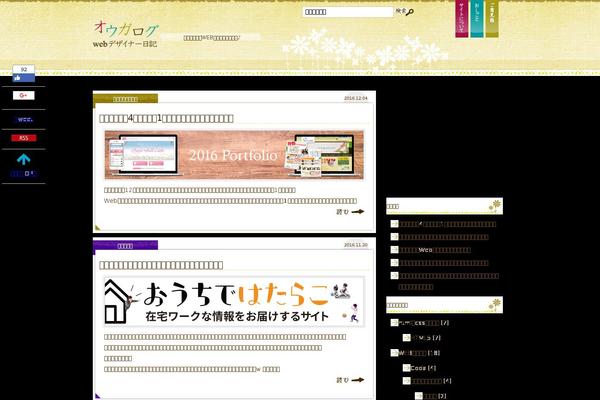The width and height of the screenshot is (600, 400).
Task: Open the おうちではたらこ banner image
Action: click(x=234, y=302)
